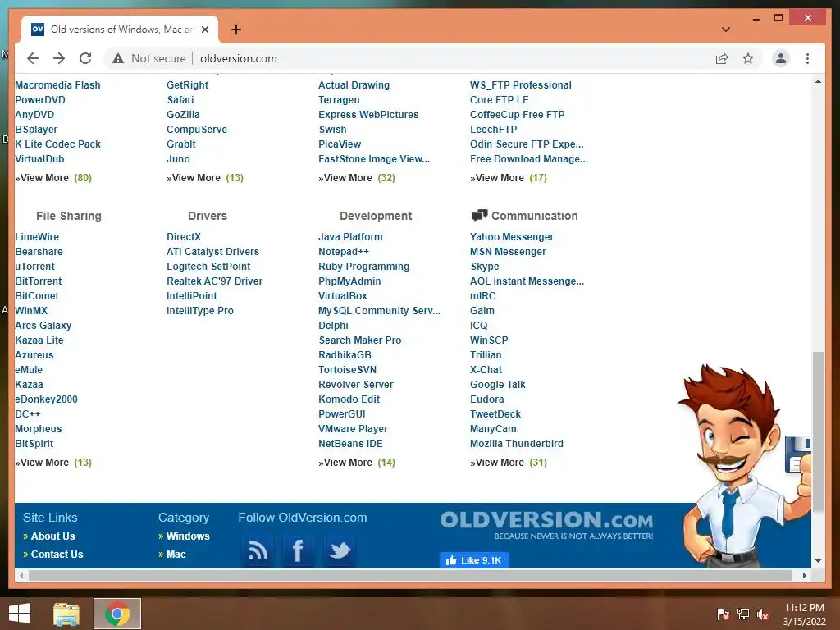The height and width of the screenshot is (630, 840).
Task: Click the horizontal scrollbar thumb
Action: click(410, 575)
